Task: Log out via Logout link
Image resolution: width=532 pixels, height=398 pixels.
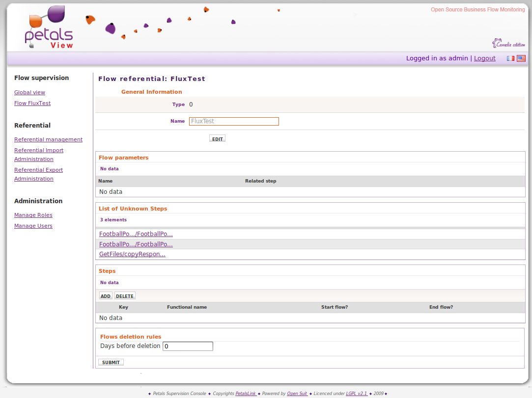Action: [x=484, y=58]
